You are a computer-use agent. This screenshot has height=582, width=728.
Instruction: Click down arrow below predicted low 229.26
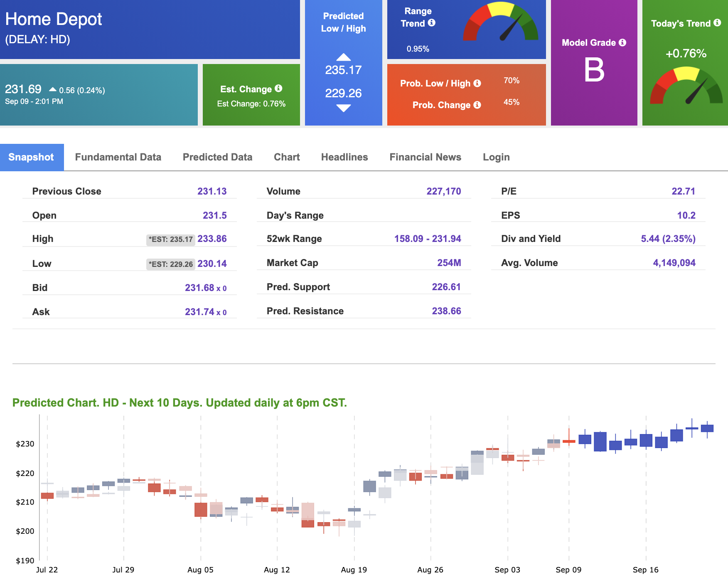point(344,108)
